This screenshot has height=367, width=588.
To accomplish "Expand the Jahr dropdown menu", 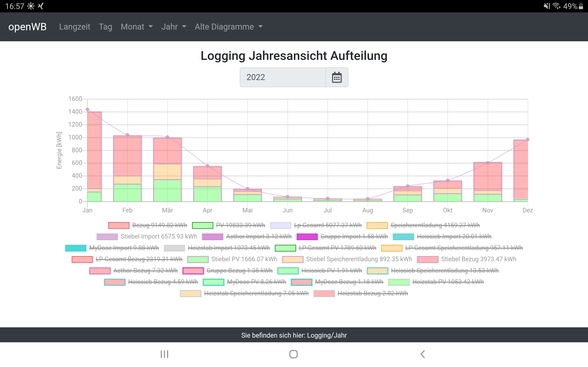I will (174, 27).
